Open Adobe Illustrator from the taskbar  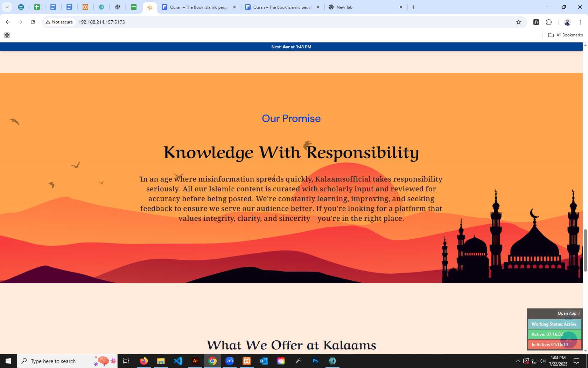pos(195,361)
